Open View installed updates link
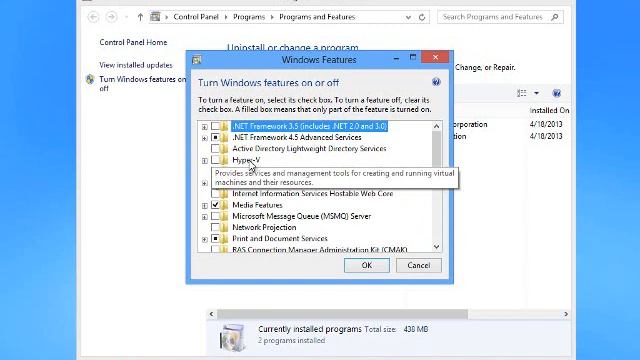640x360 pixels. pyautogui.click(x=136, y=65)
